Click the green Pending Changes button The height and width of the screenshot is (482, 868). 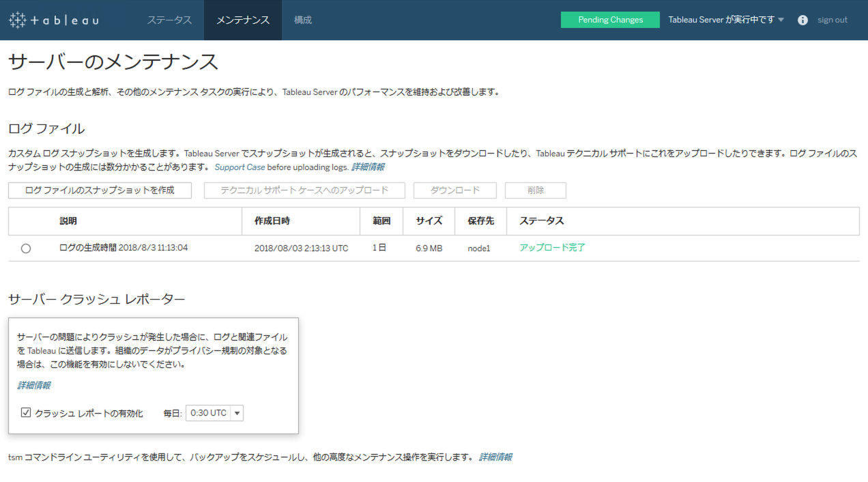point(609,20)
